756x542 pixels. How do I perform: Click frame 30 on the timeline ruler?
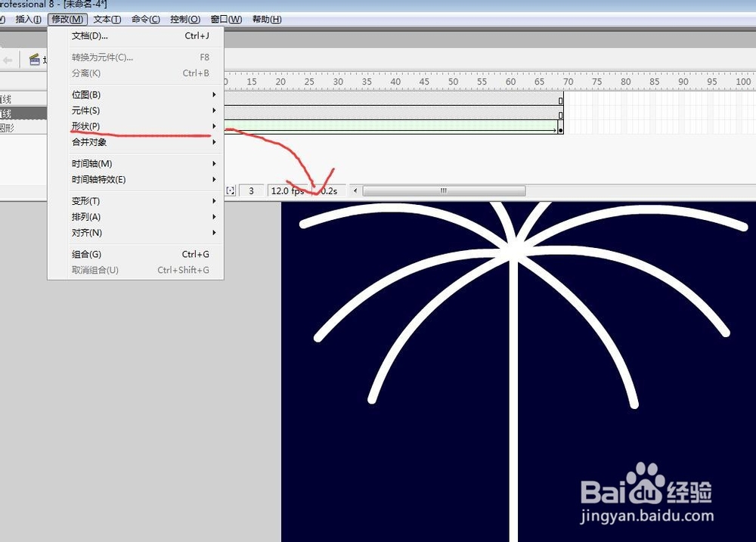point(338,82)
